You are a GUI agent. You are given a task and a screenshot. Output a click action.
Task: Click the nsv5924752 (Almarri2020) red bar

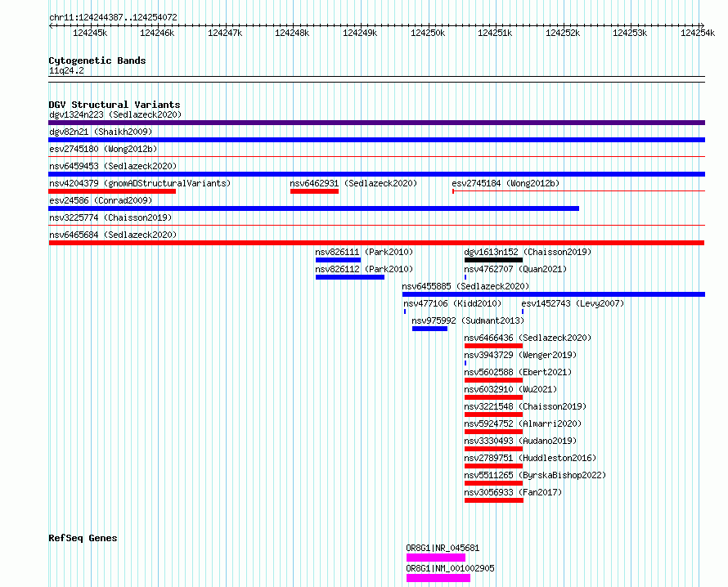tap(493, 432)
